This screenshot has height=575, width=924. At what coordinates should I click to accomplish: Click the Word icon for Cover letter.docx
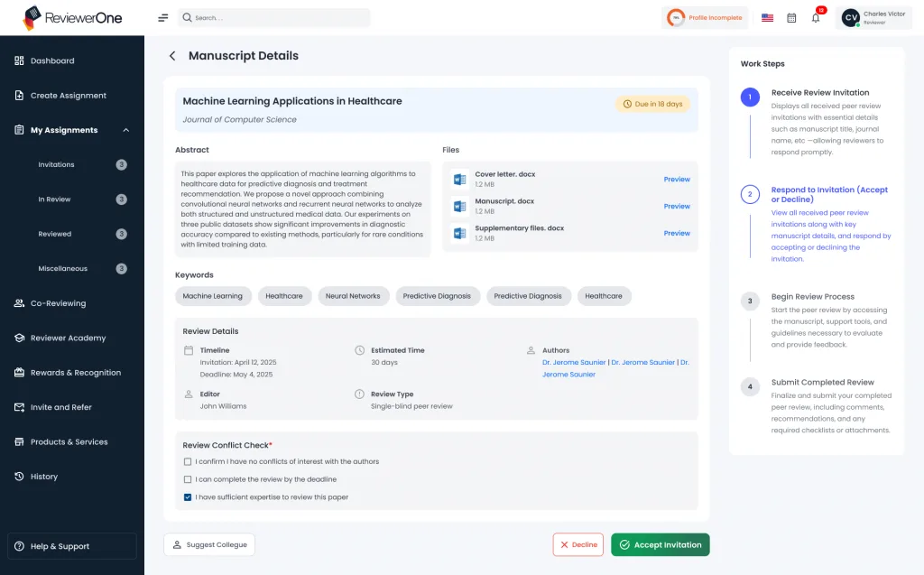click(x=459, y=180)
